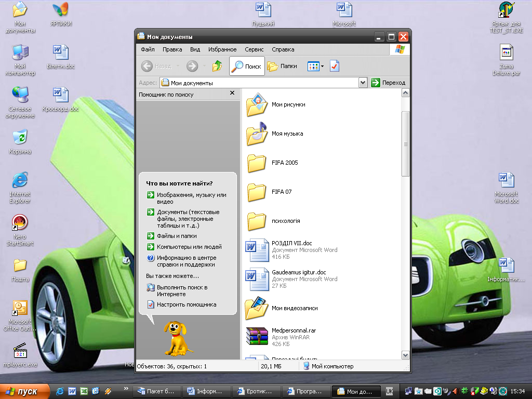Select the FIFA 2005 folder
Viewport: 532px width, 399px height.
tap(272, 163)
